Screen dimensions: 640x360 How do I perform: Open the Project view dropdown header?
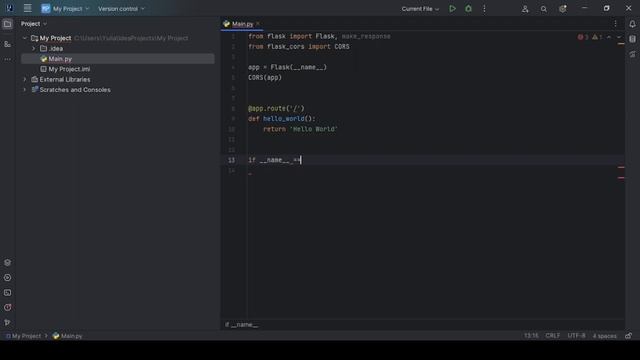coord(34,24)
